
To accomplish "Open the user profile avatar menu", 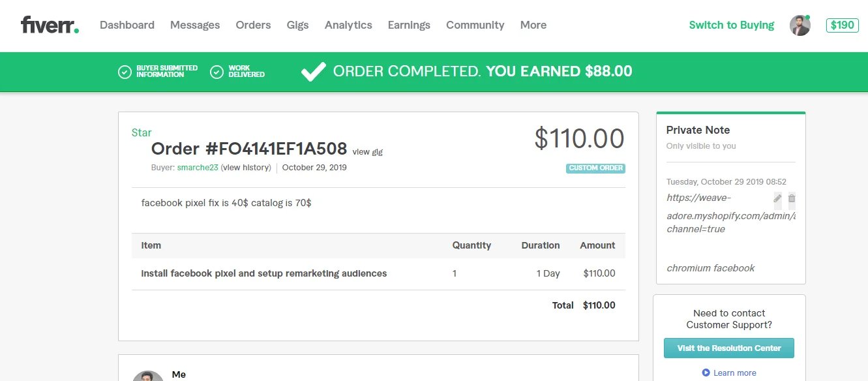I will pyautogui.click(x=800, y=25).
